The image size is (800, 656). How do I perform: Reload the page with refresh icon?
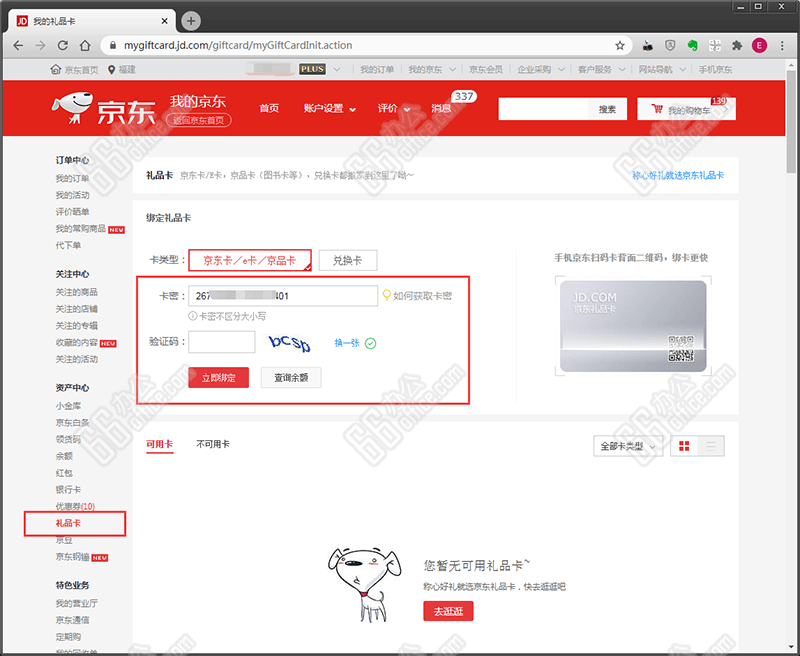[63, 45]
